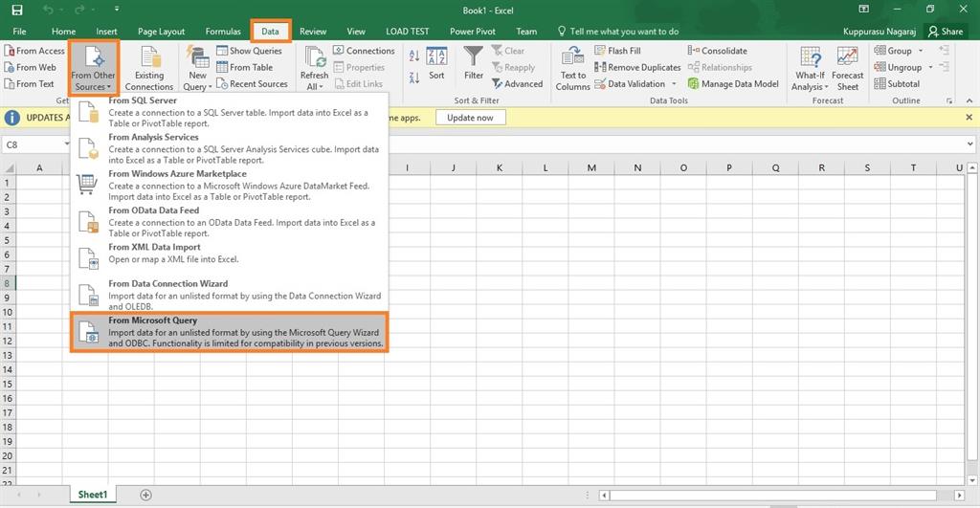Select the Sheet1 tab
Viewport: 980px width, 508px height.
point(93,495)
